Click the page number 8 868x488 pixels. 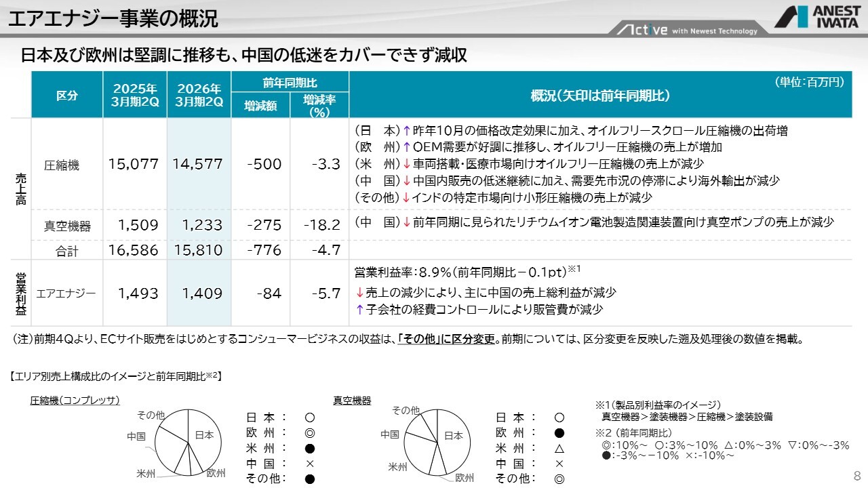[x=856, y=474]
